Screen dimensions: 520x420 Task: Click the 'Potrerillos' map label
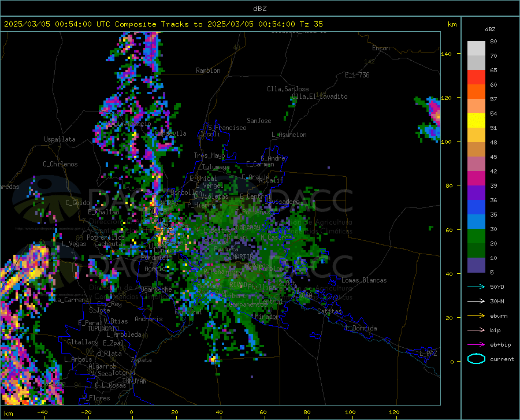[x=106, y=237]
